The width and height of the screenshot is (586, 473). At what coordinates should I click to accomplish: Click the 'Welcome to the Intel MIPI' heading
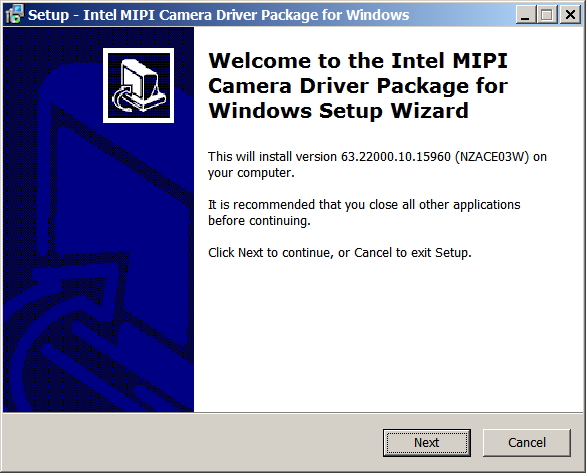tap(358, 61)
